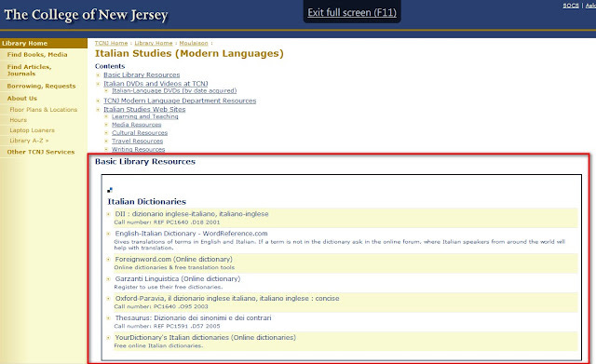Click 'Register to use their free dictionaries' text
Image resolution: width=596 pixels, height=364 pixels.
point(169,288)
